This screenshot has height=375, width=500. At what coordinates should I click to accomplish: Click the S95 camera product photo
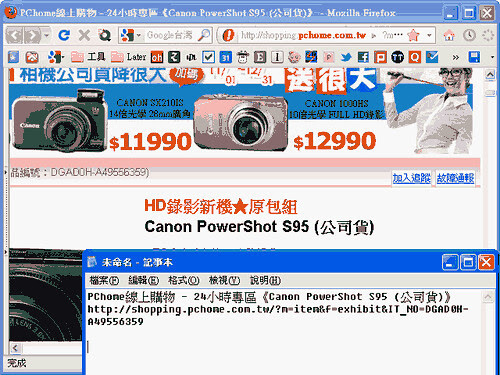click(45, 295)
